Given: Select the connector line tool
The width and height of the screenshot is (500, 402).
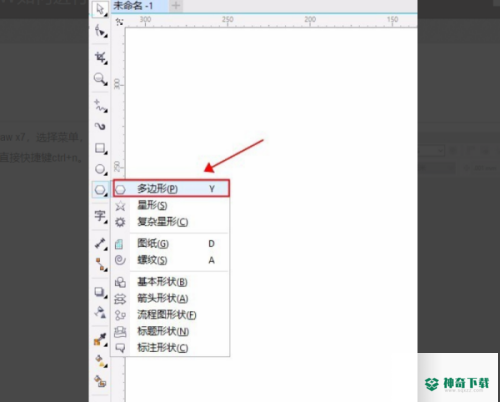Looking at the screenshot, I should 100,265.
